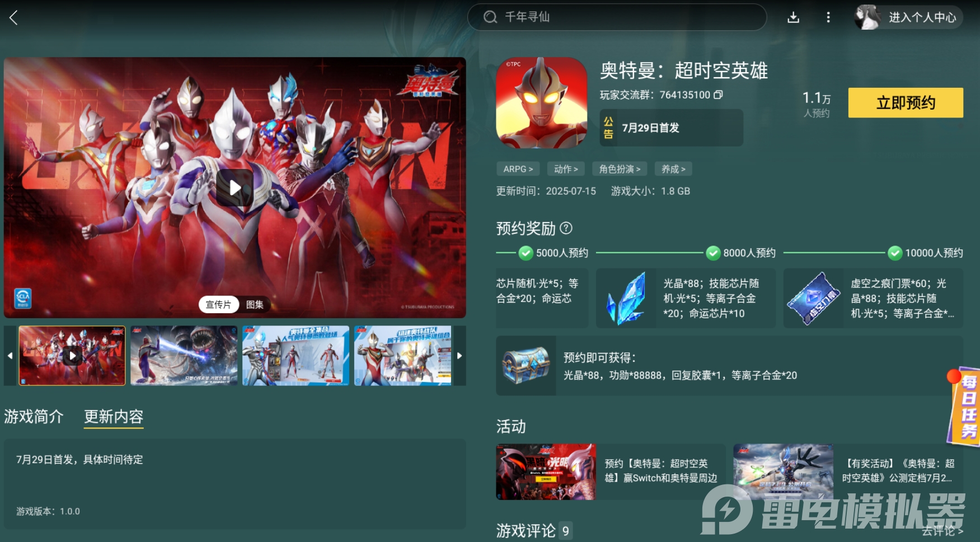
Task: Open the 养成 category tag
Action: click(673, 169)
